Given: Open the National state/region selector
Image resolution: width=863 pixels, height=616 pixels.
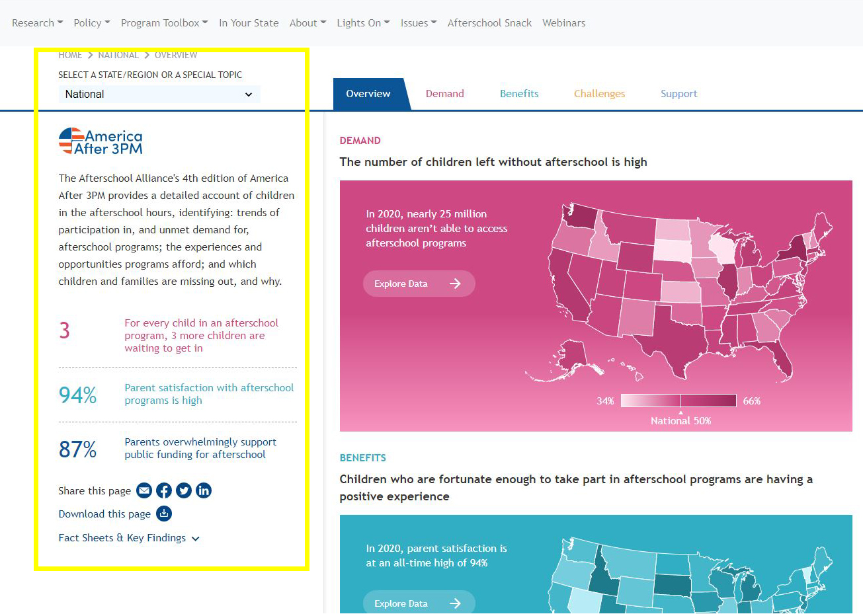Looking at the screenshot, I should click(x=159, y=94).
